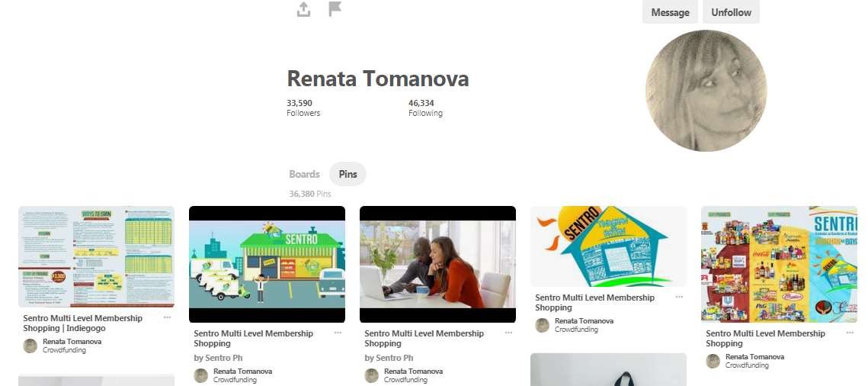Click Crowdfunding board under laptop couple pin
Image resolution: width=868 pixels, height=386 pixels.
(405, 380)
